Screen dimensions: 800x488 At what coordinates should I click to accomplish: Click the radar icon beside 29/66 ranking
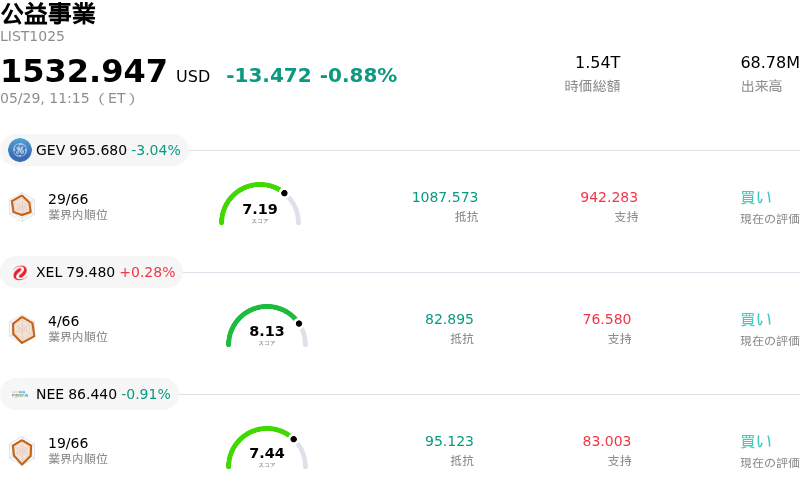22,207
